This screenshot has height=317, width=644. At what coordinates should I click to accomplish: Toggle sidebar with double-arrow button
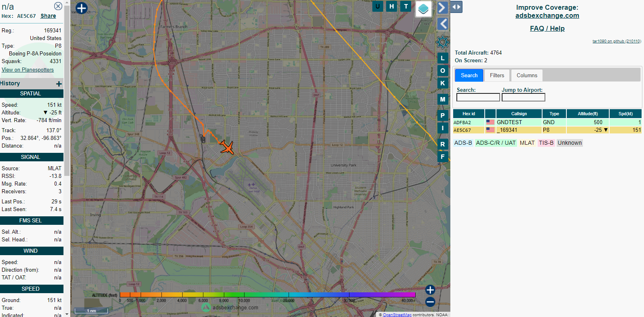point(456,7)
